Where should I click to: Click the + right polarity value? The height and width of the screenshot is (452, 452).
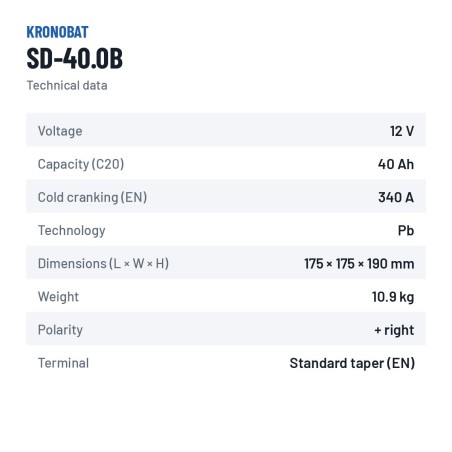click(x=394, y=330)
